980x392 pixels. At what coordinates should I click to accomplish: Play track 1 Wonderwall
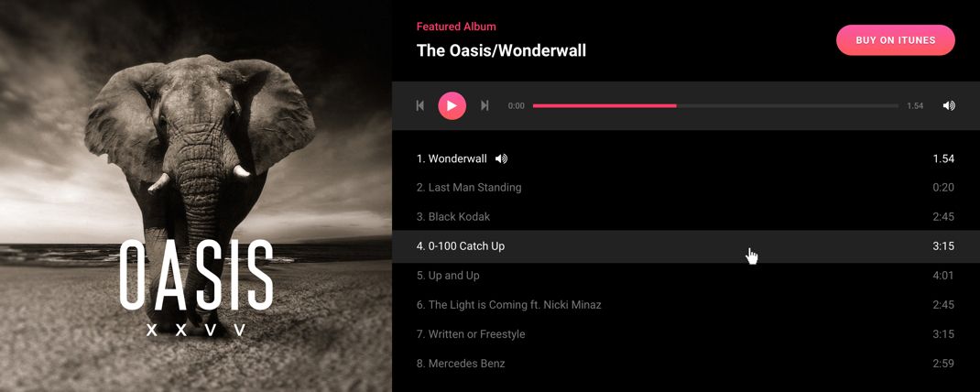(686, 158)
